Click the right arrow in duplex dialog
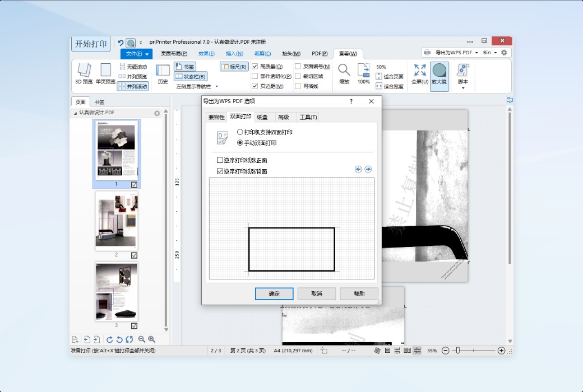 368,170
